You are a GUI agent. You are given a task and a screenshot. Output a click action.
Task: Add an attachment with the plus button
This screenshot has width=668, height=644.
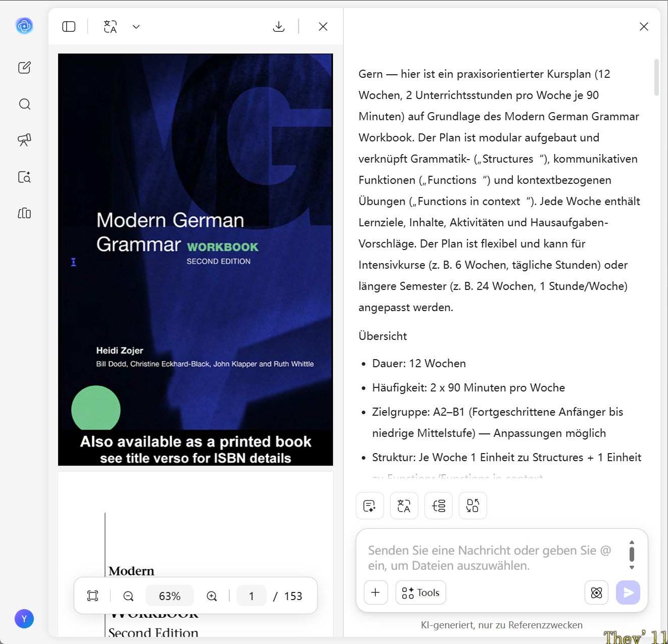pos(376,592)
